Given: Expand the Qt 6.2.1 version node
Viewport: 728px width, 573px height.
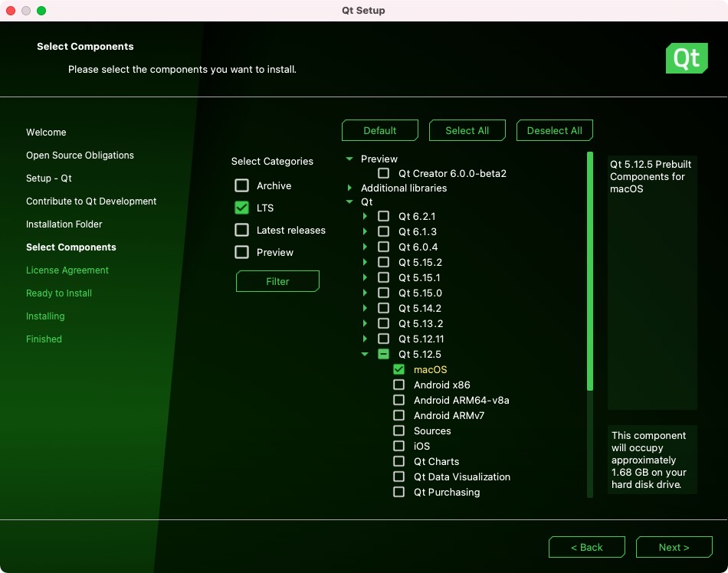Looking at the screenshot, I should click(x=365, y=216).
